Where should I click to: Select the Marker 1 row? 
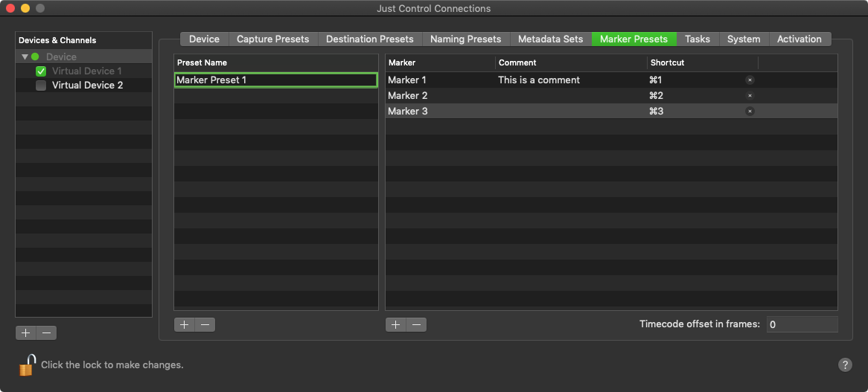611,80
